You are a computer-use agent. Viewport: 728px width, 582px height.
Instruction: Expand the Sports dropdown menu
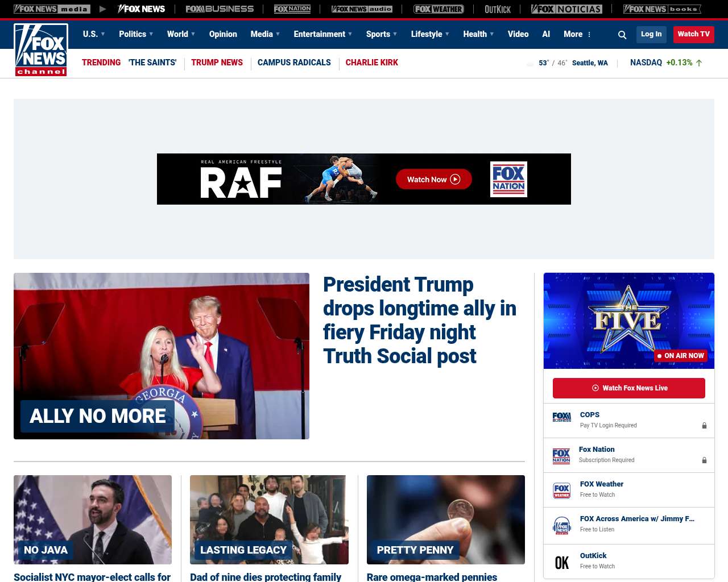point(382,34)
